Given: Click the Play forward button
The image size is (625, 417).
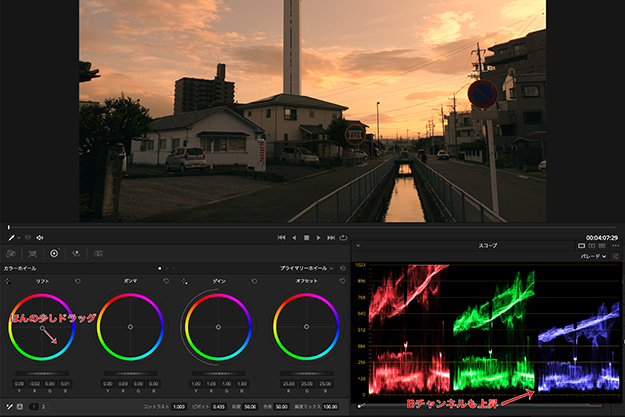Looking at the screenshot, I should [319, 238].
